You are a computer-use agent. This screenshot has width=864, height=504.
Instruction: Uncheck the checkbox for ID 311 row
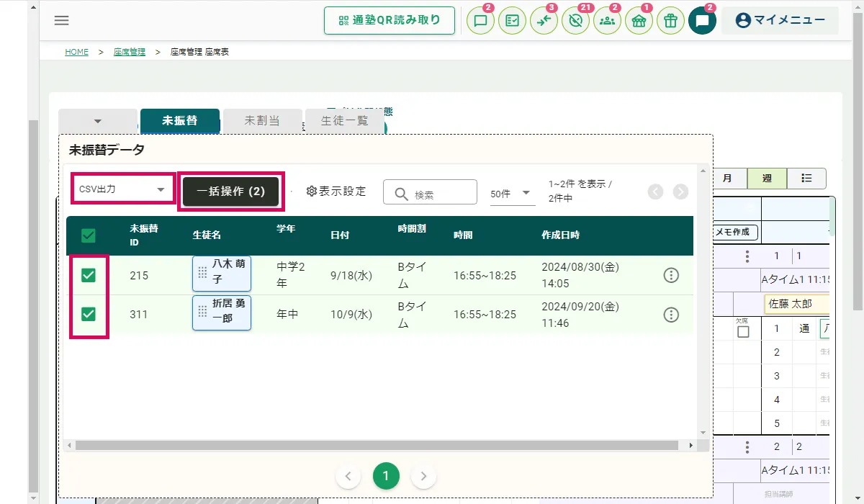click(x=89, y=314)
